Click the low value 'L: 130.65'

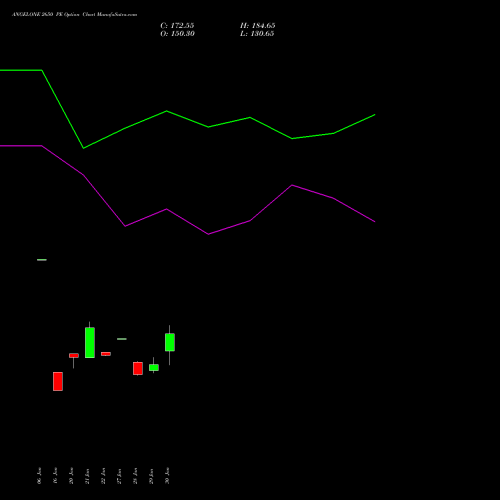257,34
